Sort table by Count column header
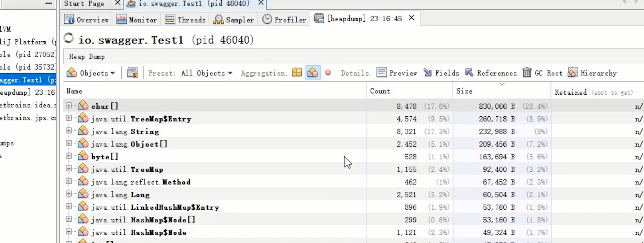The height and width of the screenshot is (243, 644). (380, 91)
